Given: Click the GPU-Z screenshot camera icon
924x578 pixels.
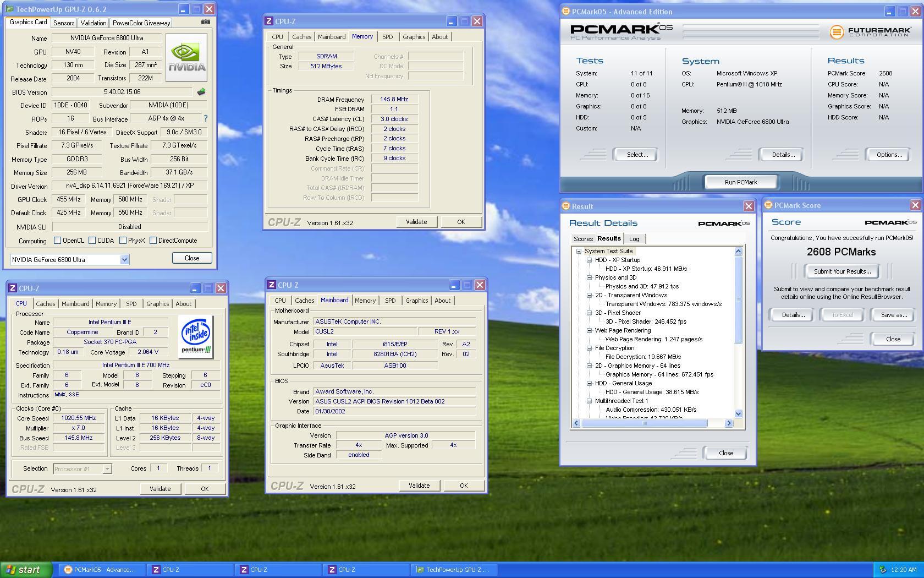Looking at the screenshot, I should 206,22.
